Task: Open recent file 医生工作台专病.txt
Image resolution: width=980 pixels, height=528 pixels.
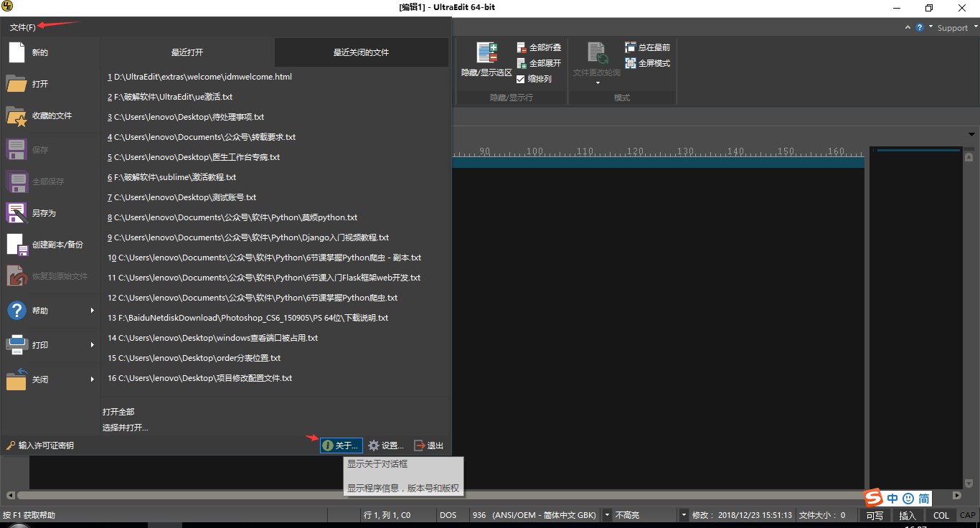Action: pos(194,157)
